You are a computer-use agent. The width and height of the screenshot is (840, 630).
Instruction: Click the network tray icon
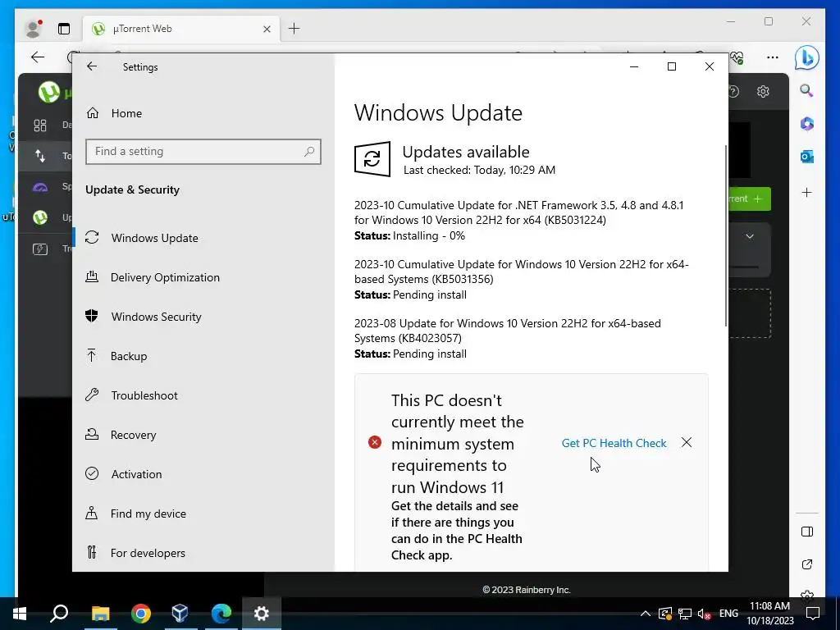click(685, 614)
